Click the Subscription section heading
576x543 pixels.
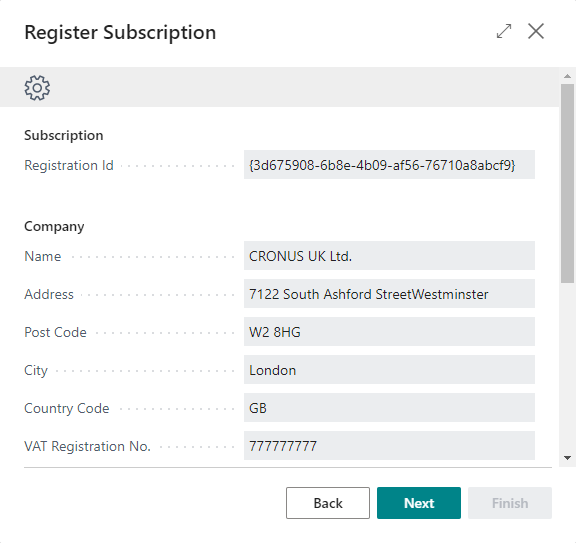click(64, 135)
